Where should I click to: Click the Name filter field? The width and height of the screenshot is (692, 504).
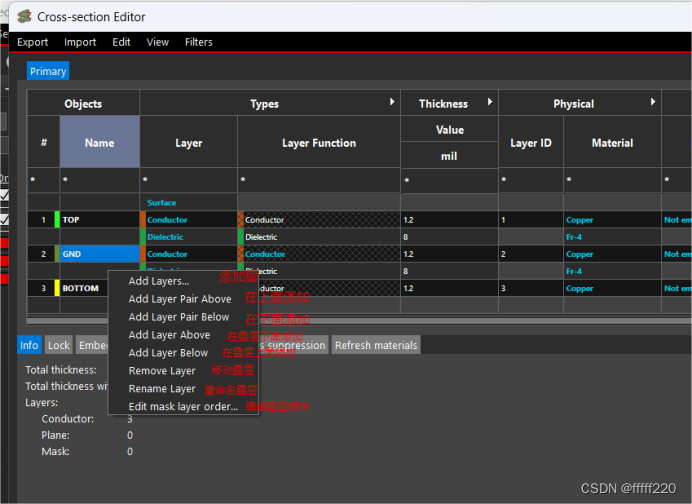click(x=100, y=180)
